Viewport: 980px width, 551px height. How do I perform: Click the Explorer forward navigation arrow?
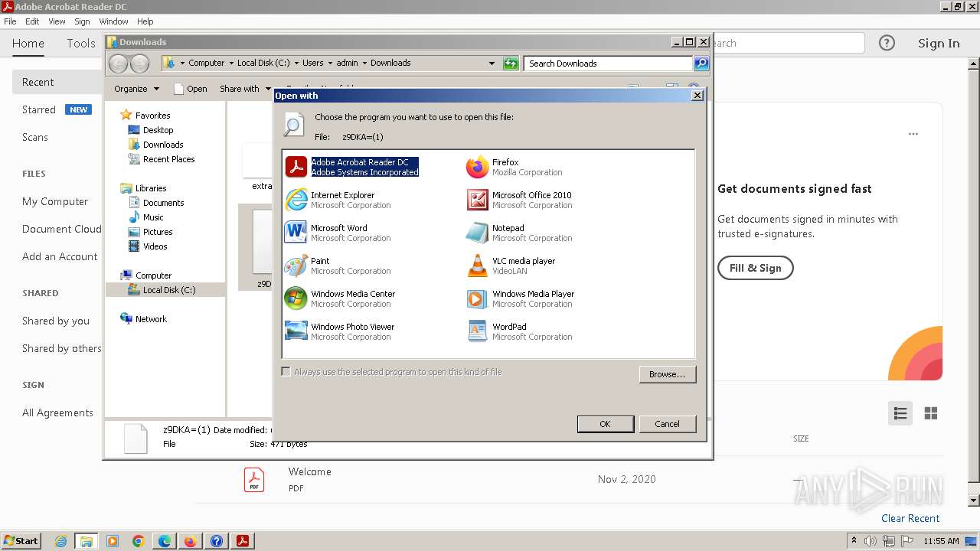coord(139,64)
